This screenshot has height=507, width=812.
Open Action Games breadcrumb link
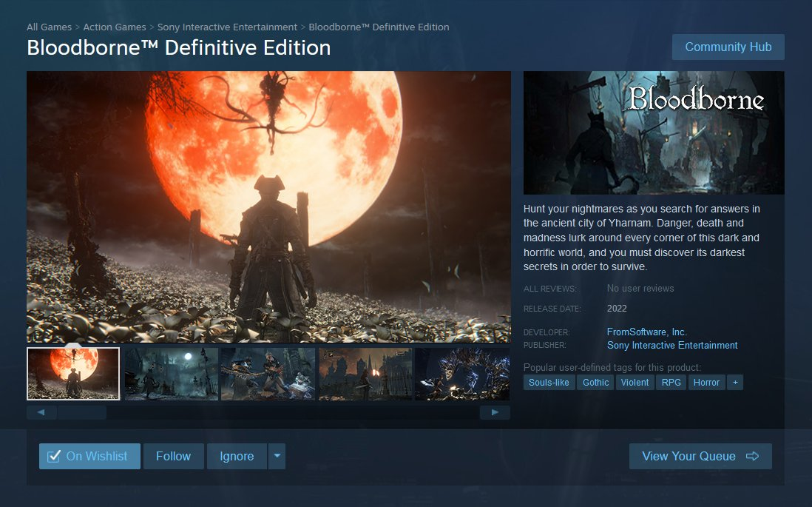(x=115, y=27)
